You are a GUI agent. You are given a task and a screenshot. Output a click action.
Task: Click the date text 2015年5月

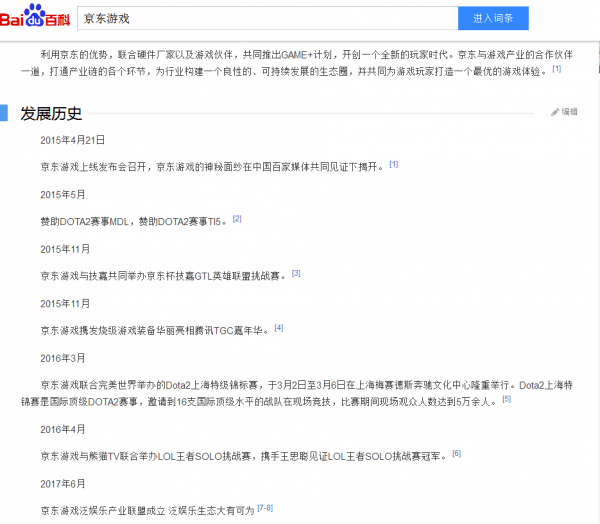pos(63,194)
